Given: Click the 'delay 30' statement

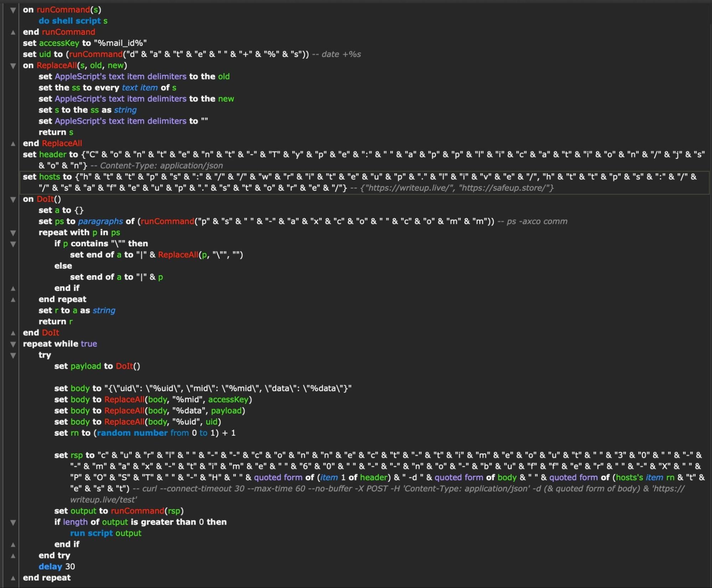Looking at the screenshot, I should [x=57, y=567].
